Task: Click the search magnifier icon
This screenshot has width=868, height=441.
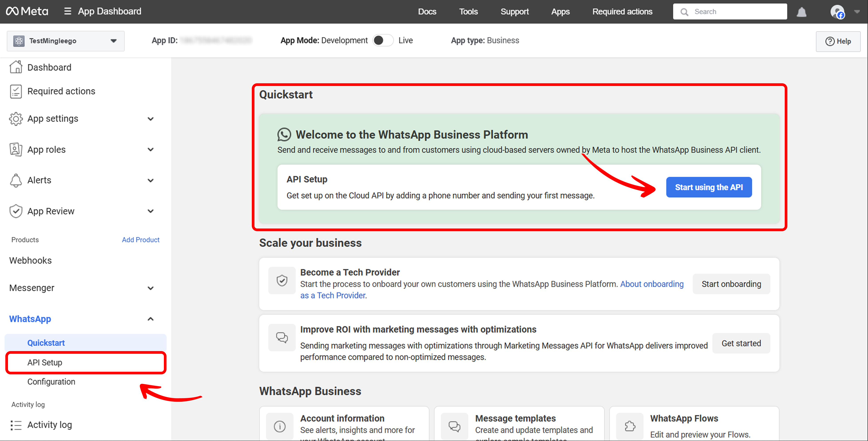Action: [684, 12]
